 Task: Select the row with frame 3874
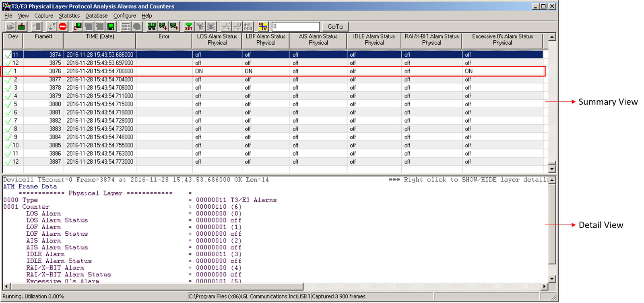273,55
